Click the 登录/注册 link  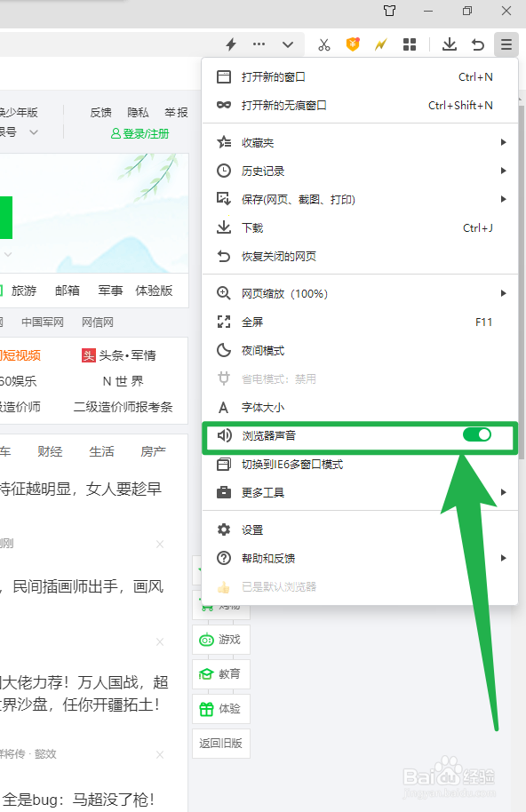point(140,133)
